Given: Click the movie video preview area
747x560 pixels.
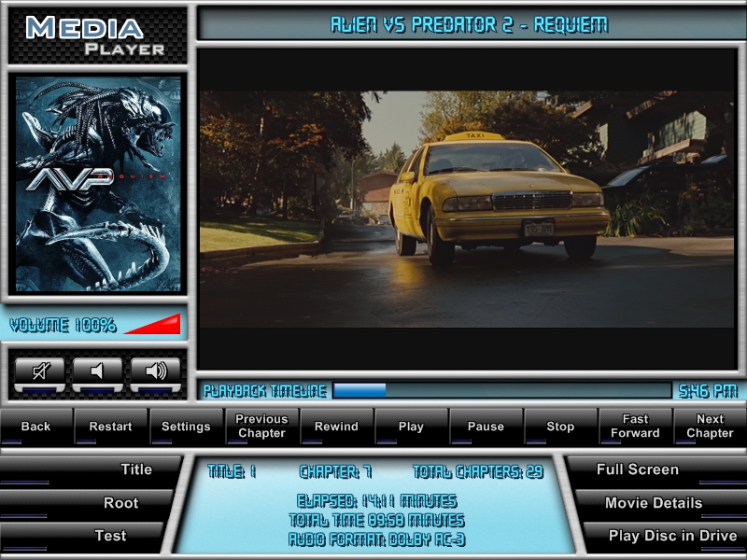Looking at the screenshot, I should [467, 209].
